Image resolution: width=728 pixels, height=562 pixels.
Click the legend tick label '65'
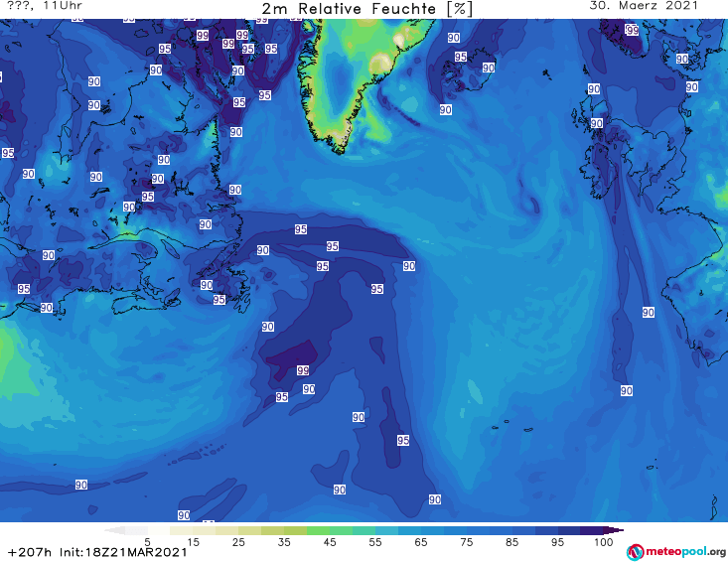(x=421, y=542)
